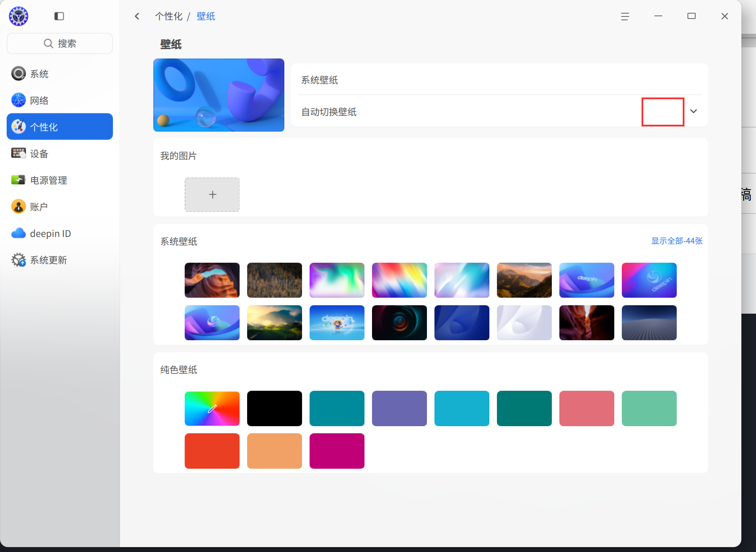Choose the mountain sunset wallpaper
Image resolution: width=756 pixels, height=552 pixels.
[x=524, y=280]
